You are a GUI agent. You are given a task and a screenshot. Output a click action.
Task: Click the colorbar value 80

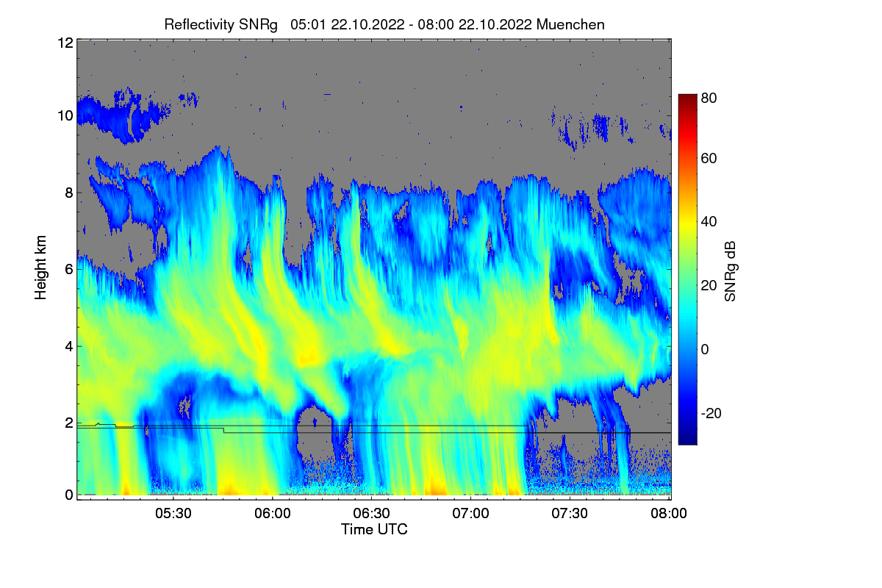[709, 96]
